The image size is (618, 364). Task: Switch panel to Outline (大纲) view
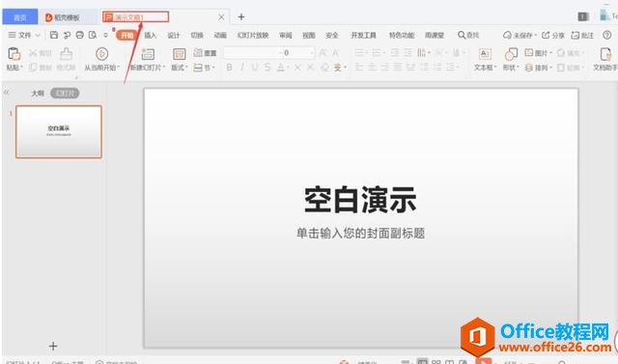[x=38, y=94]
